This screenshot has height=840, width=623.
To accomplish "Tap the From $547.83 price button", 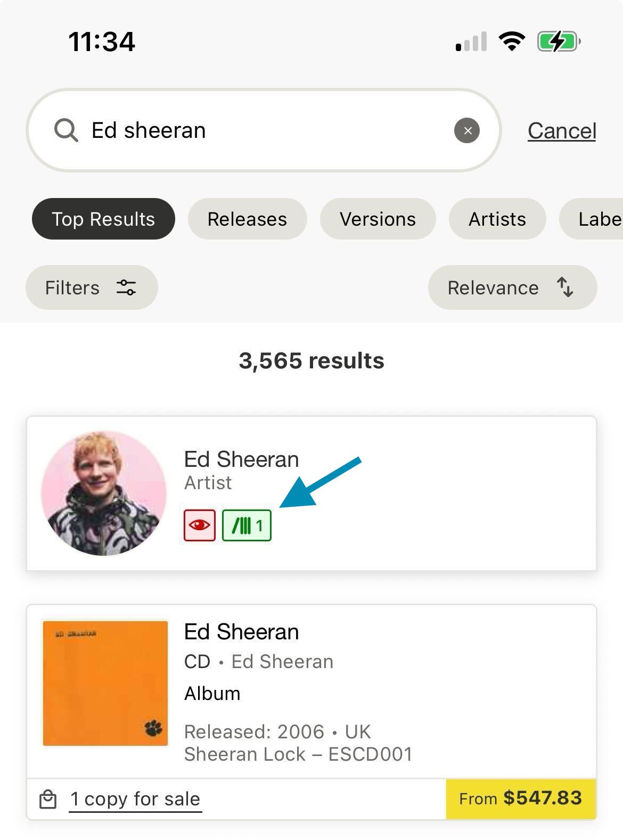I will pyautogui.click(x=521, y=798).
